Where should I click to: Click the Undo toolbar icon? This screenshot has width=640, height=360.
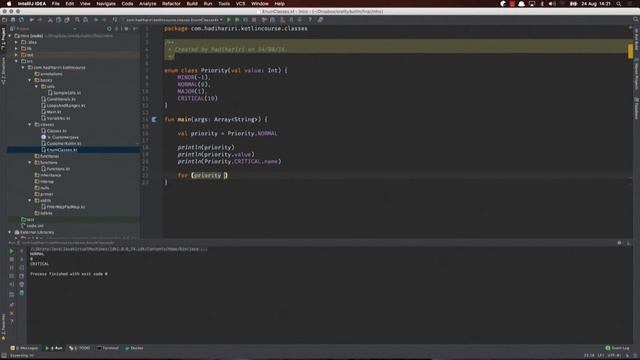[31, 20]
